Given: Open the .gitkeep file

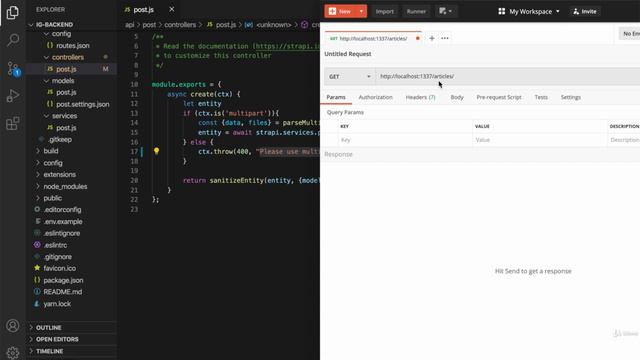Looking at the screenshot, I should point(60,139).
